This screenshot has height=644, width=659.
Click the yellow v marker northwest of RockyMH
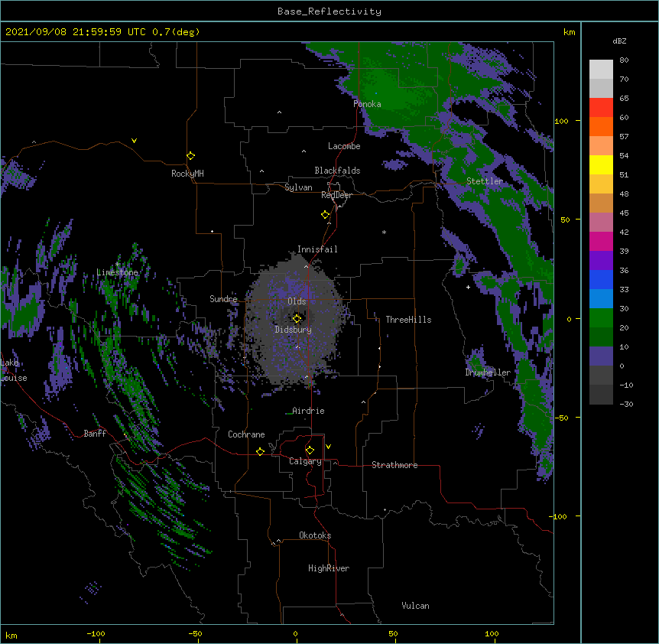[134, 141]
